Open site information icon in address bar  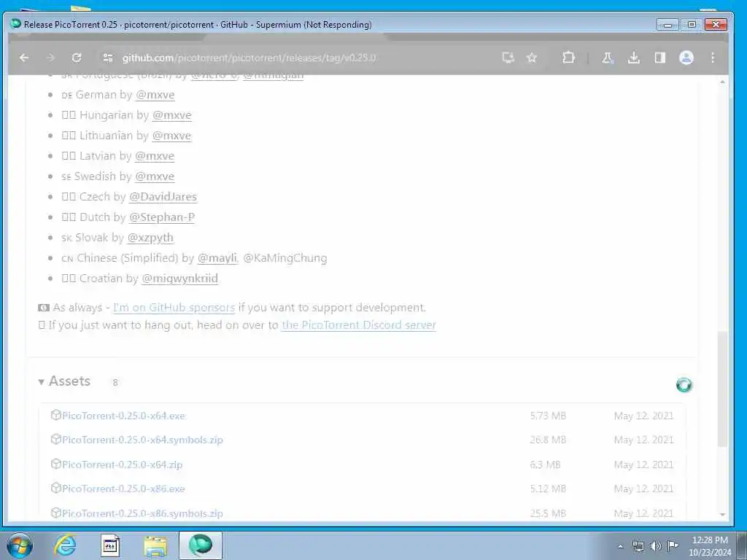pyautogui.click(x=108, y=58)
